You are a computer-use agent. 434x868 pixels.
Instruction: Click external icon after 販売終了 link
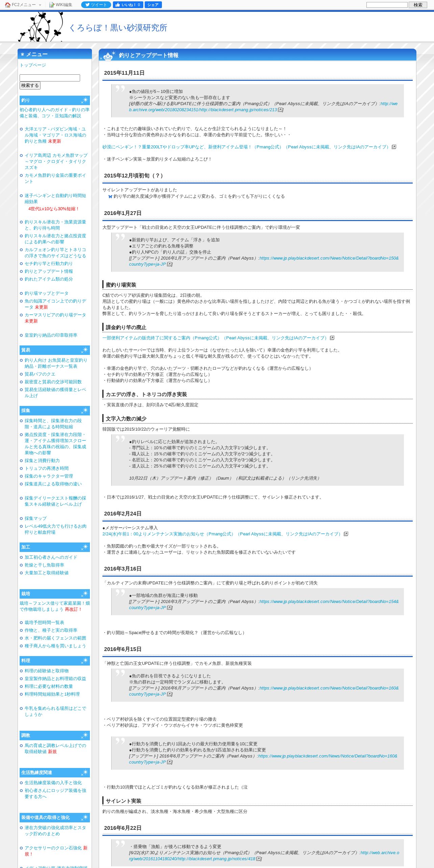click(x=332, y=338)
